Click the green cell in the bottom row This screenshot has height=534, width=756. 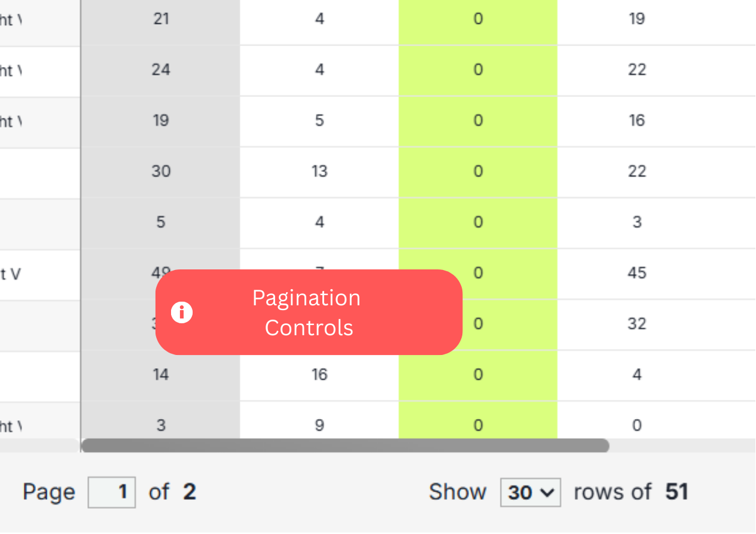coord(478,426)
